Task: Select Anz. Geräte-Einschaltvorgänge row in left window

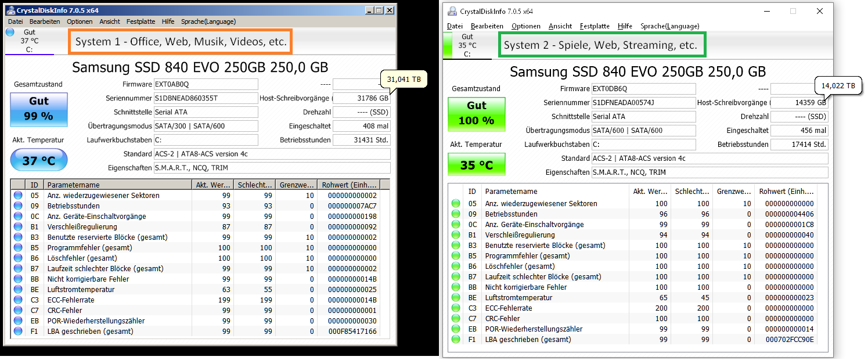Action: tap(200, 217)
